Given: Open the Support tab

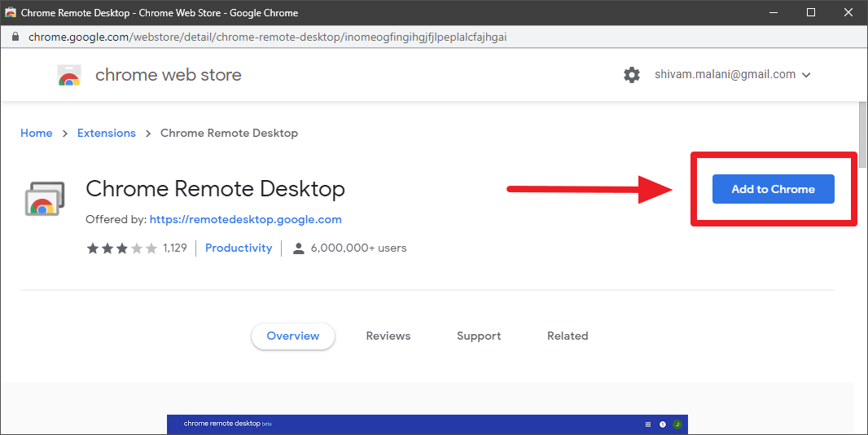Looking at the screenshot, I should tap(479, 336).
